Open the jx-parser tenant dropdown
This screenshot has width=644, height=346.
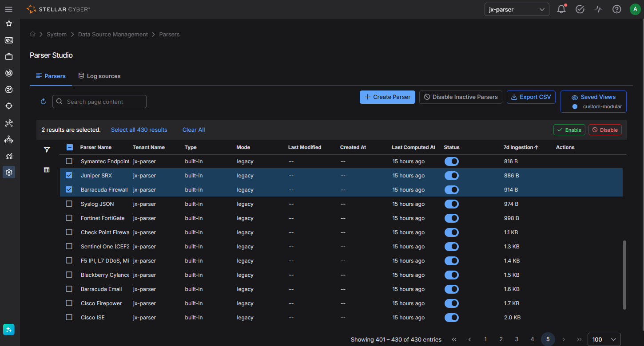click(517, 9)
